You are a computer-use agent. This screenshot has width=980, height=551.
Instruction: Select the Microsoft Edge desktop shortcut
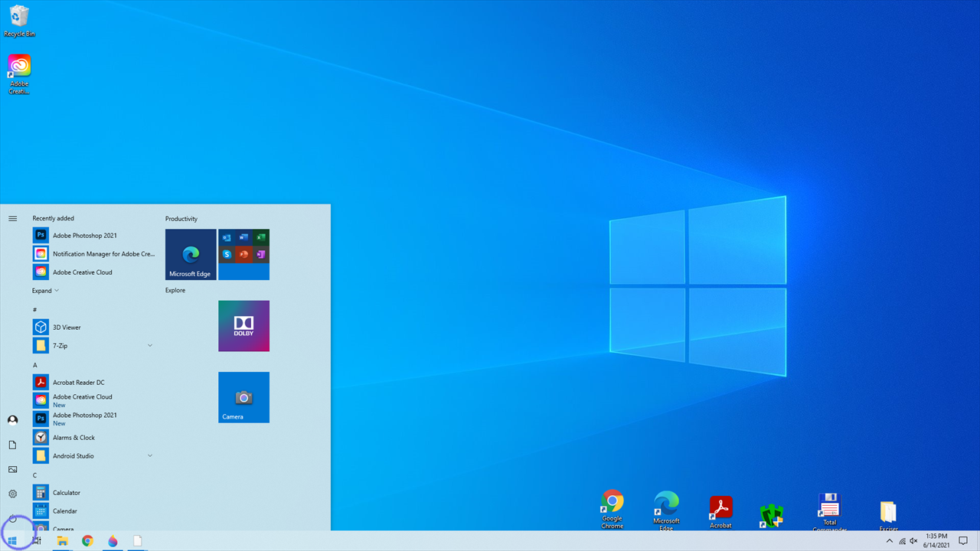pos(666,510)
